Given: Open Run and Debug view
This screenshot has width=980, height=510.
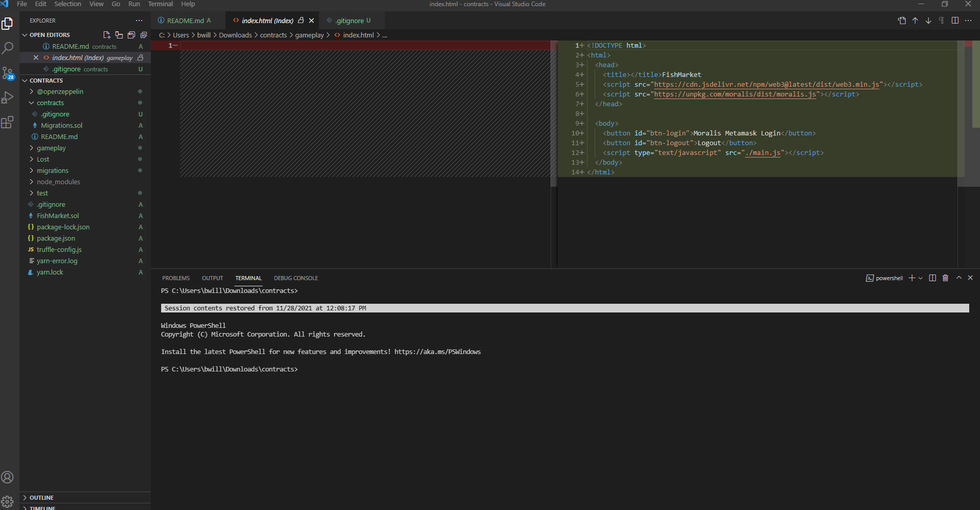Looking at the screenshot, I should (8, 97).
